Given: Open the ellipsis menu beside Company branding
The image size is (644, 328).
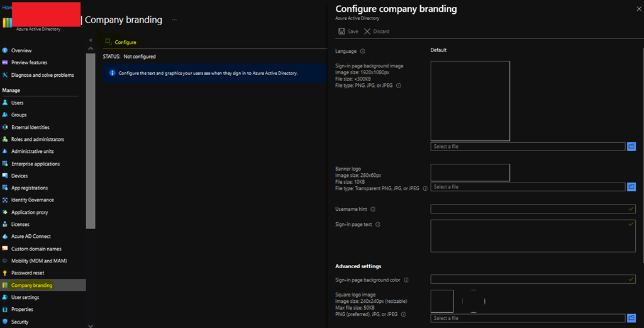Looking at the screenshot, I should click(174, 20).
